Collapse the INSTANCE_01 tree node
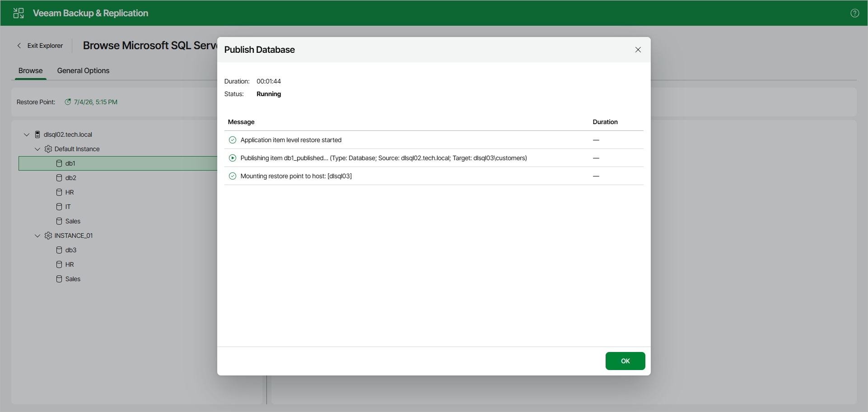868x412 pixels. (37, 236)
